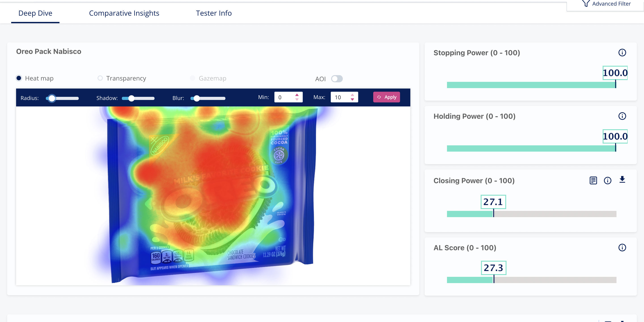Switch to the Comparative Insights tab
This screenshot has height=322, width=644.
124,13
